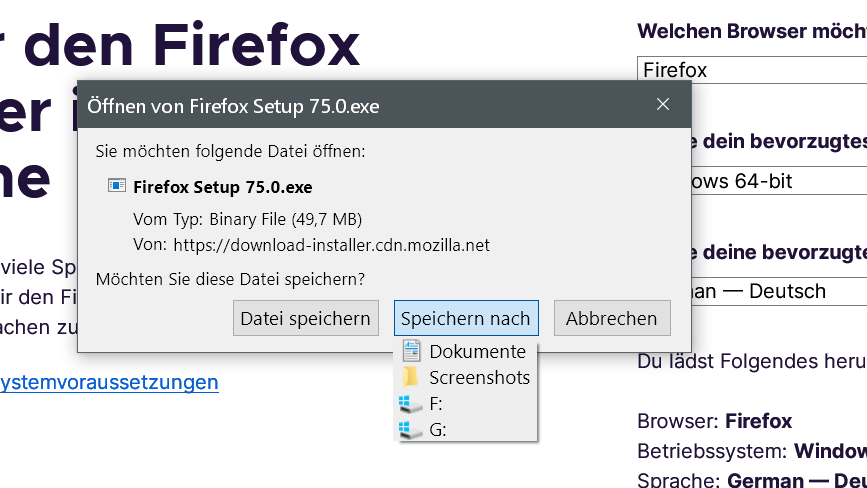Cancel the download with Abbrechen
Viewport: 867px width, 488px height.
pos(611,319)
